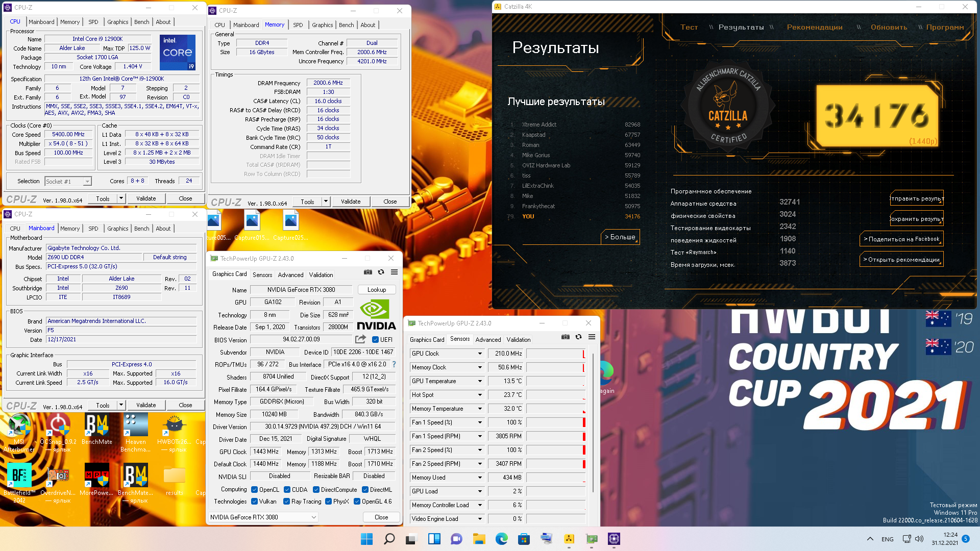Open the results folder on desktop
This screenshot has height=551, width=980.
[174, 480]
